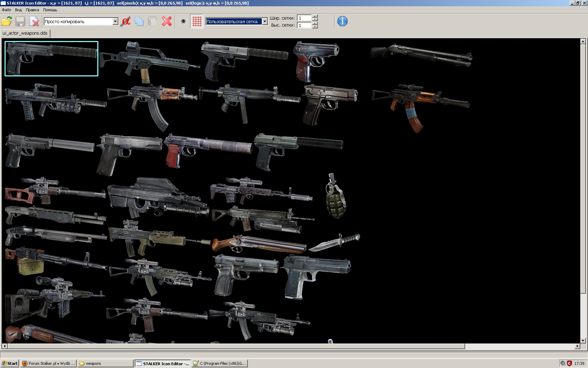Open the Windows Start button
This screenshot has width=588, height=368.
9,363
